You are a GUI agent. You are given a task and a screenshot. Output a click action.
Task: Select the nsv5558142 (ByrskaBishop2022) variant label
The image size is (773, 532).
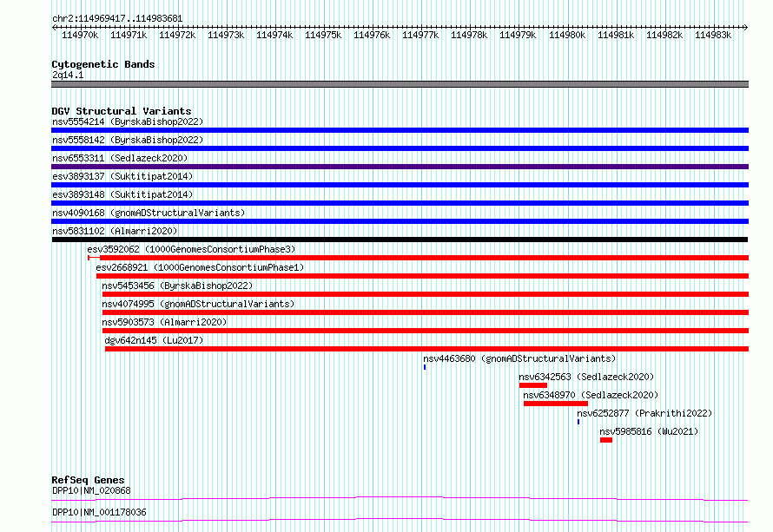(128, 140)
